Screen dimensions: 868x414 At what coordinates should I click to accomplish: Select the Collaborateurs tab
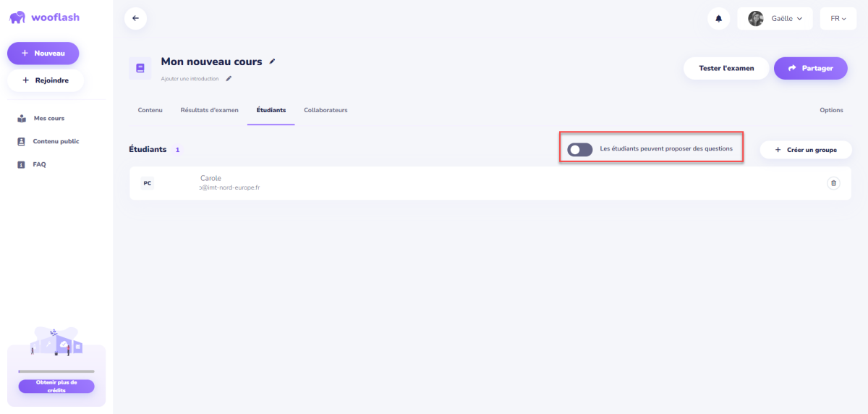(x=325, y=110)
